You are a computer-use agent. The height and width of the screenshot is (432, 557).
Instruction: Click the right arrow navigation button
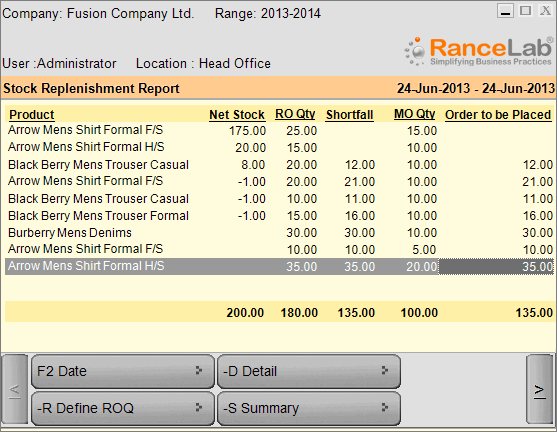point(540,390)
